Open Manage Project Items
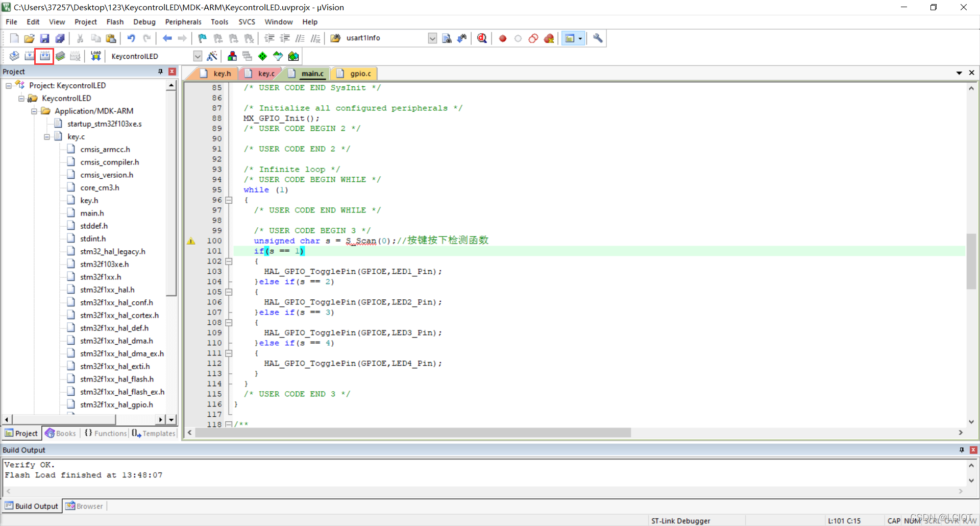This screenshot has height=526, width=980. 232,56
